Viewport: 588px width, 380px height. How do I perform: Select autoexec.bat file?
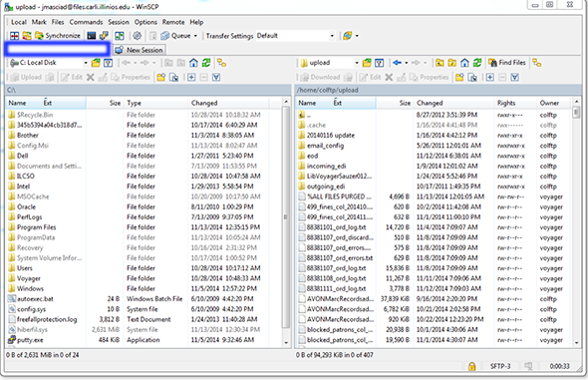pyautogui.click(x=35, y=299)
